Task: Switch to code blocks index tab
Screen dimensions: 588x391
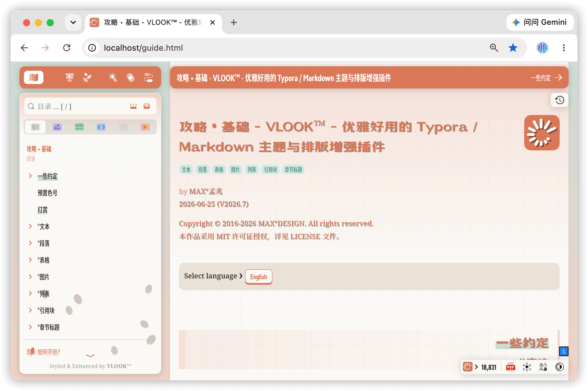Action: [101, 127]
